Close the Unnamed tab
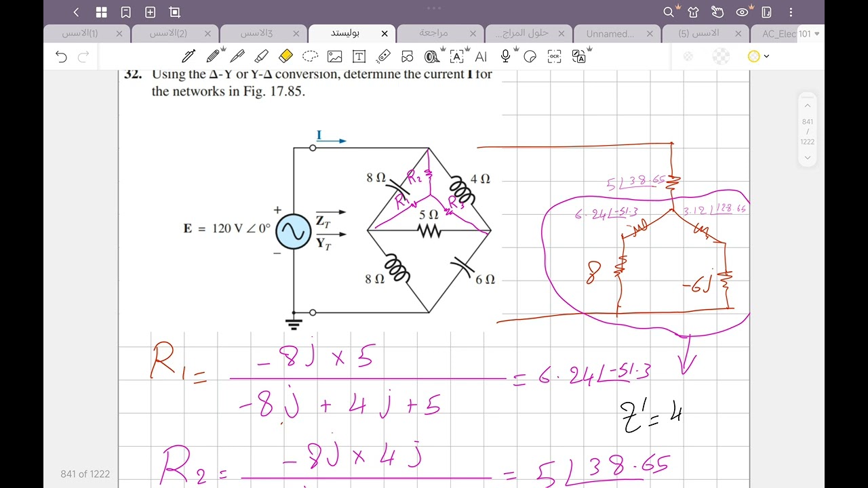This screenshot has width=868, height=488. 650,33
